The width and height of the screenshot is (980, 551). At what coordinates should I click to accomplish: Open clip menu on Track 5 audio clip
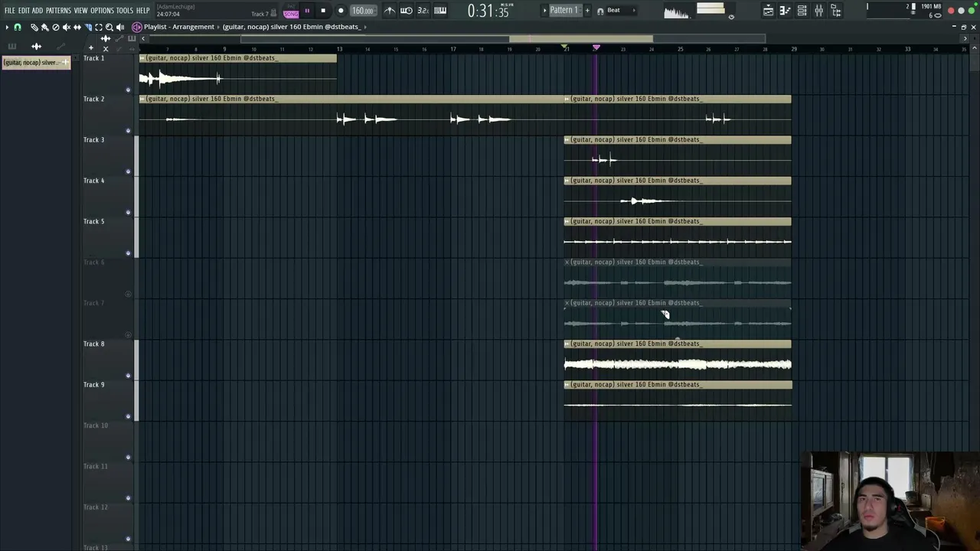[x=567, y=222]
